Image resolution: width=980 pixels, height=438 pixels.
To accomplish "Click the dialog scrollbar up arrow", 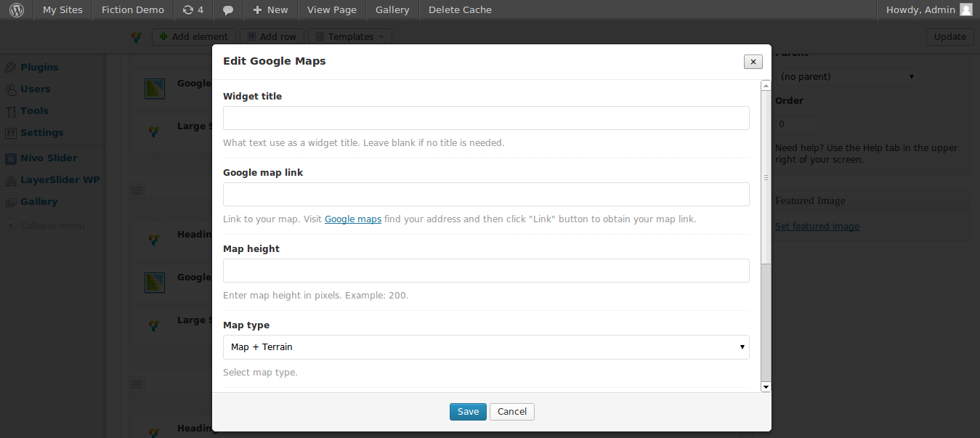I will (x=766, y=86).
